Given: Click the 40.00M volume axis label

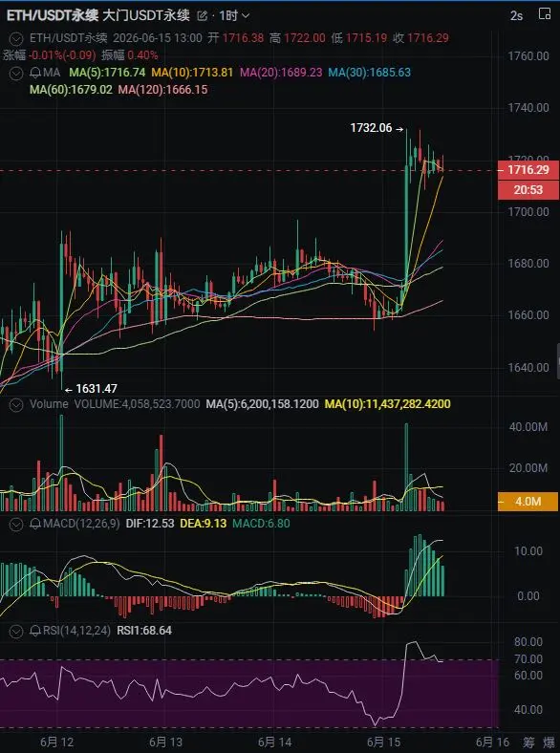Looking at the screenshot, I should (528, 427).
